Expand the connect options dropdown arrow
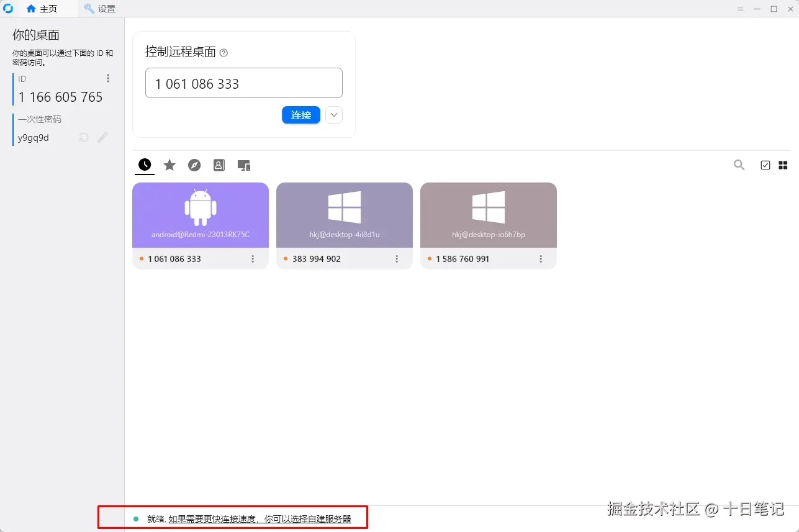The height and width of the screenshot is (532, 799). click(334, 115)
